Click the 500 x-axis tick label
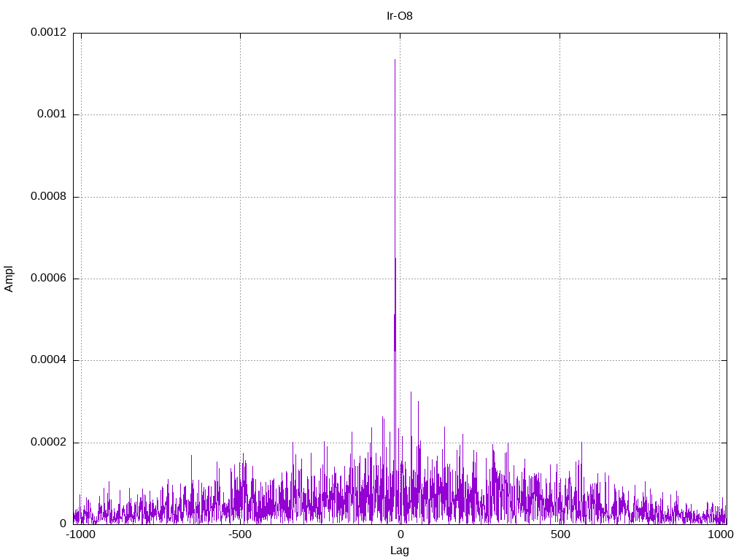This screenshot has width=747, height=560. 560,534
